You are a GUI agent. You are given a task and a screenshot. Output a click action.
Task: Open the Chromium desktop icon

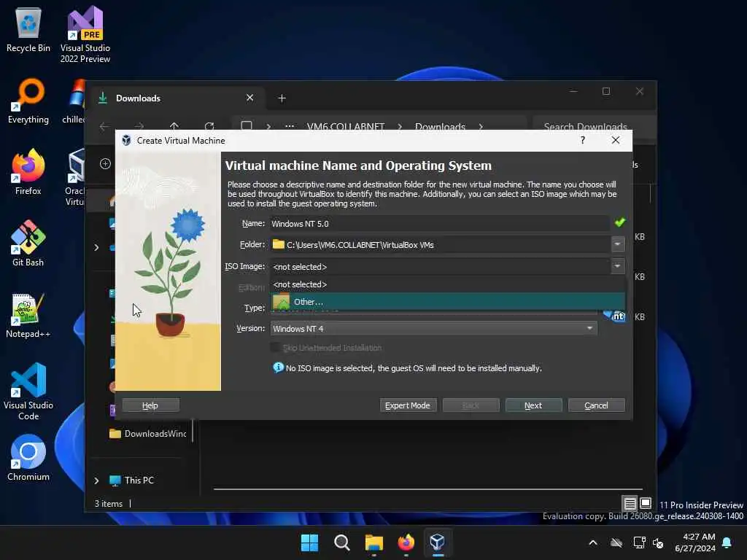point(28,458)
